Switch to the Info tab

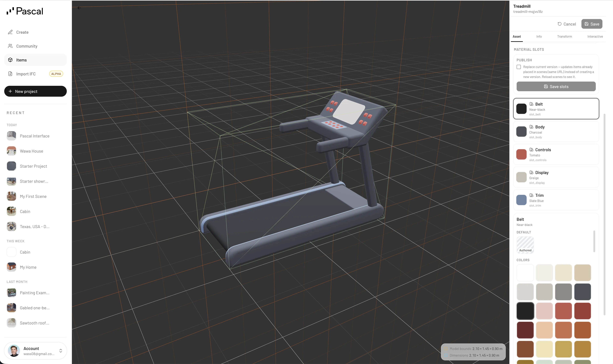[539, 37]
